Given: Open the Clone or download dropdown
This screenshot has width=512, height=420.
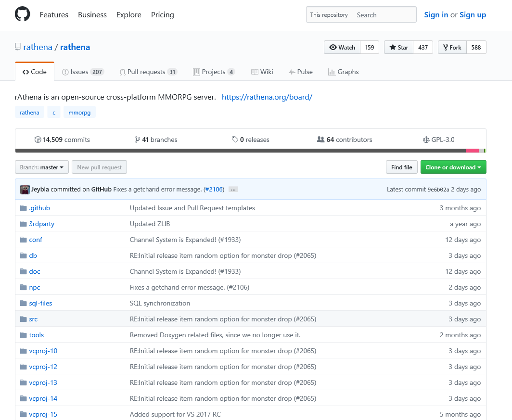Looking at the screenshot, I should click(x=453, y=167).
